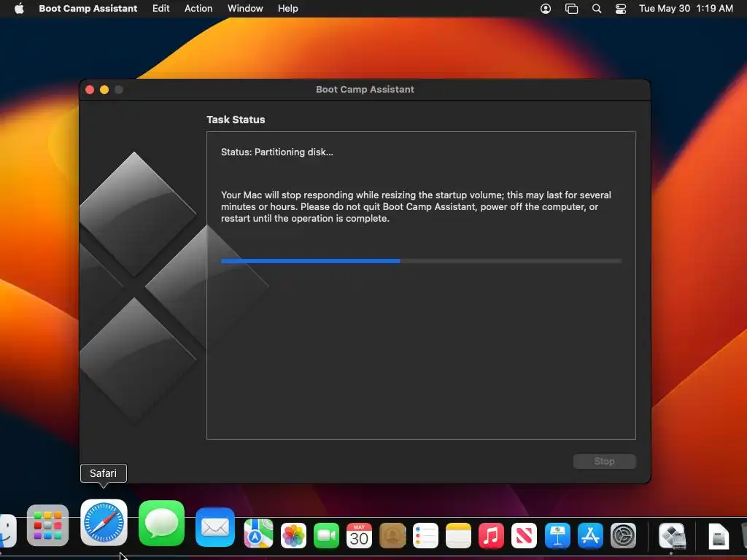The height and width of the screenshot is (560, 747).
Task: Click the 'Task Status' heading
Action: pos(236,120)
